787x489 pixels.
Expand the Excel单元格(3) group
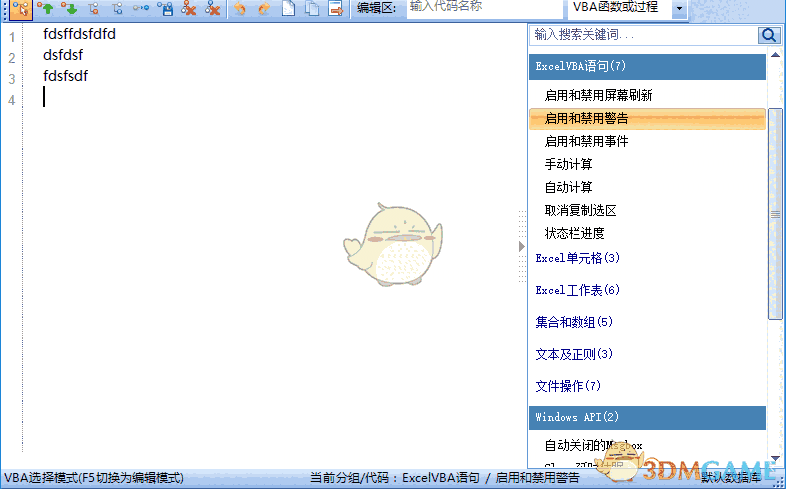[x=577, y=258]
